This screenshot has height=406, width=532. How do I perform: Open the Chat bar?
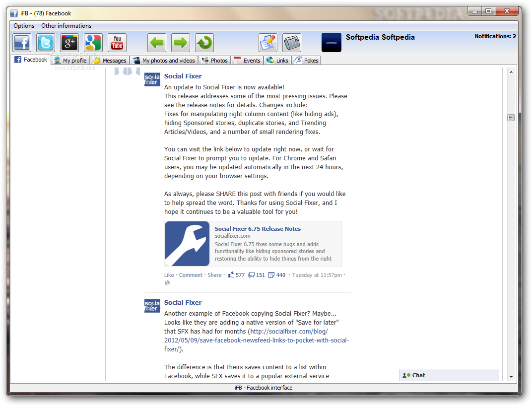pyautogui.click(x=449, y=375)
